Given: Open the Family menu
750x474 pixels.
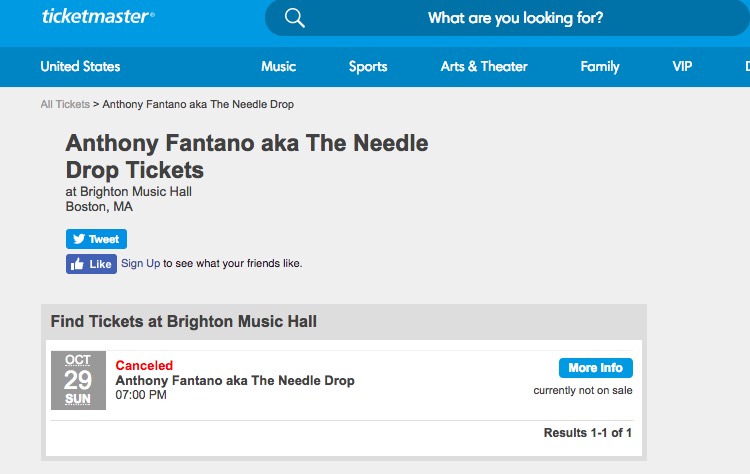Looking at the screenshot, I should point(600,66).
